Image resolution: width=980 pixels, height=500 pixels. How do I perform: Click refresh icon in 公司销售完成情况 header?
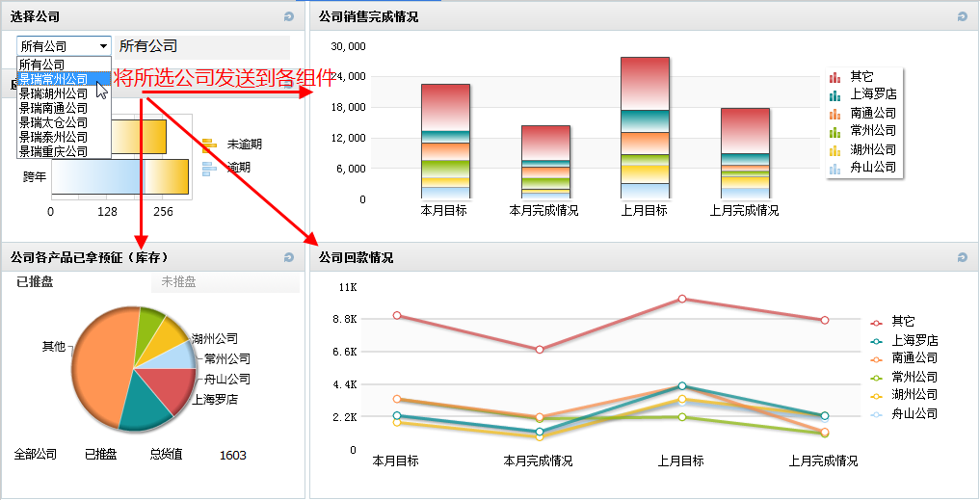(962, 16)
